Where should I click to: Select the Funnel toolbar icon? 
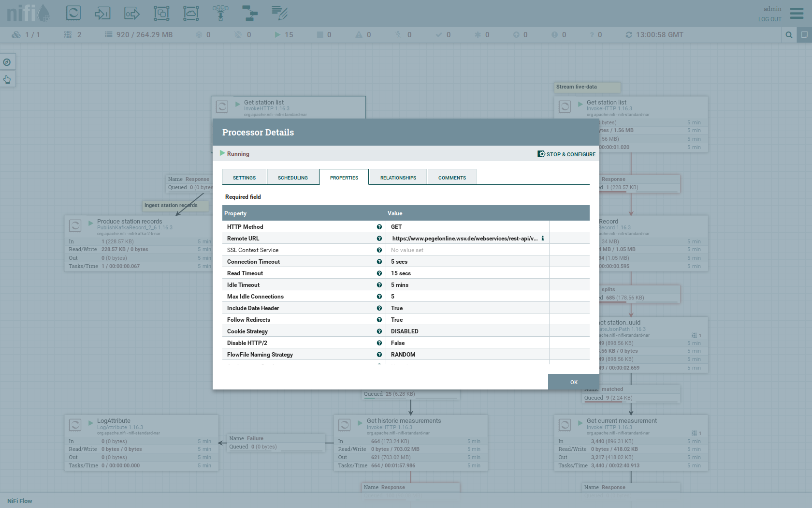coord(220,13)
